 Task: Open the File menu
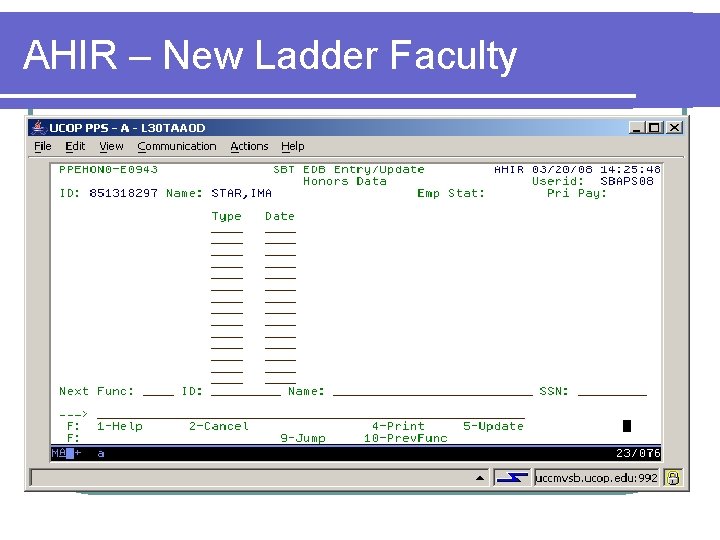click(x=43, y=146)
